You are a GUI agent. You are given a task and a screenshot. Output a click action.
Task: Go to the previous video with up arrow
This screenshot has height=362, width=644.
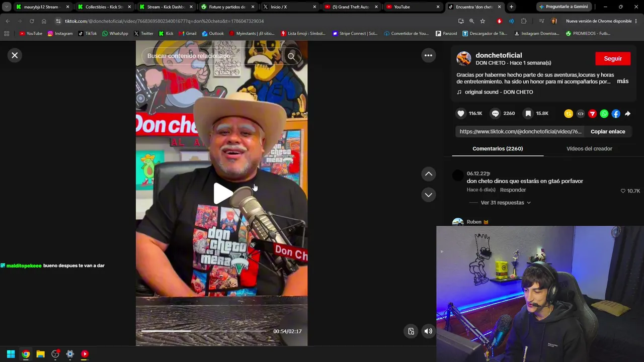(x=429, y=174)
